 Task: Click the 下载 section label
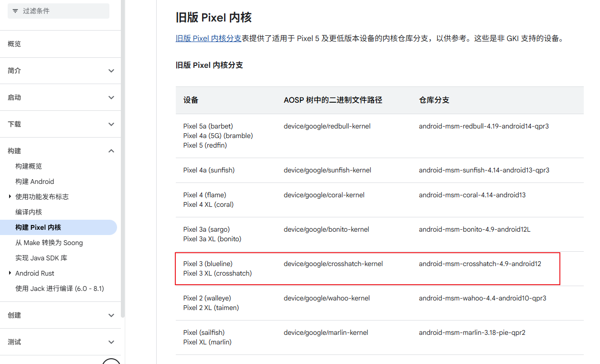(14, 124)
